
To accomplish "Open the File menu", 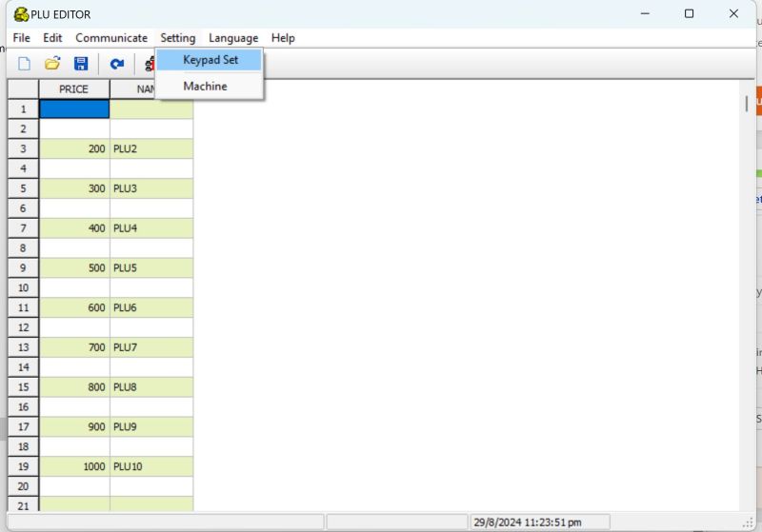I will (21, 38).
